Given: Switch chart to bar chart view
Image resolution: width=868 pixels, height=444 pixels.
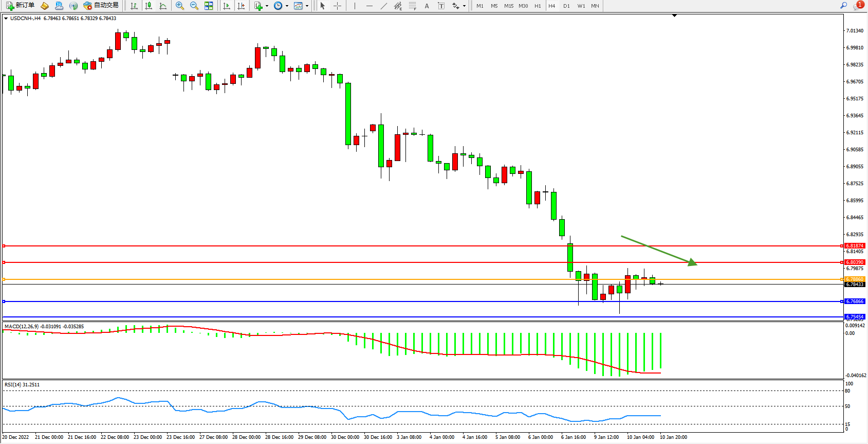Looking at the screenshot, I should 134,6.
